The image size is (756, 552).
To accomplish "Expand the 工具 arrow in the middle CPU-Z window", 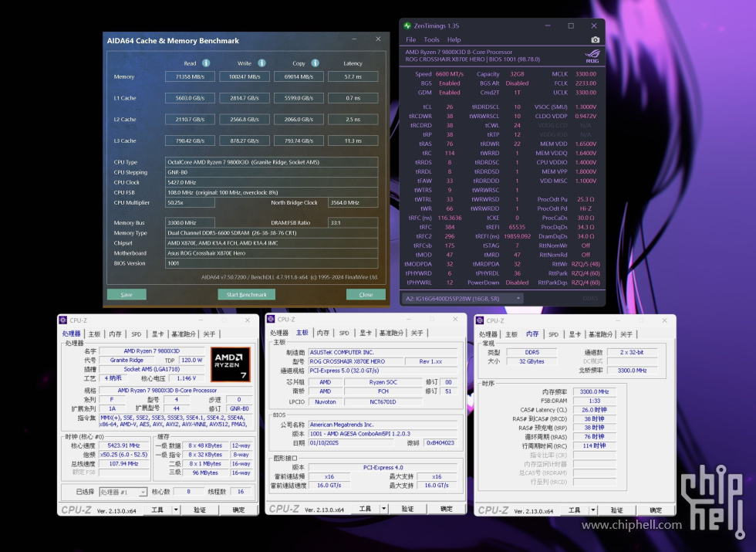I will (x=384, y=509).
